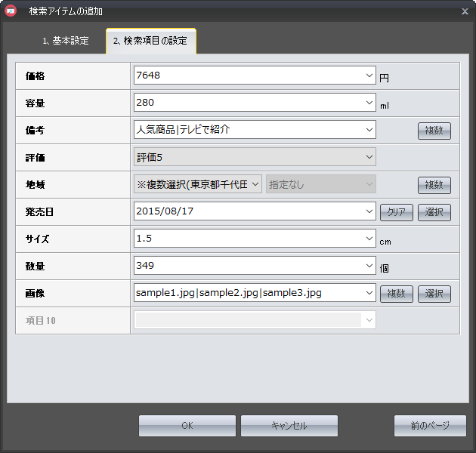Expand the 評価 dropdown showing 評価5
This screenshot has height=453, width=476.
(x=369, y=157)
